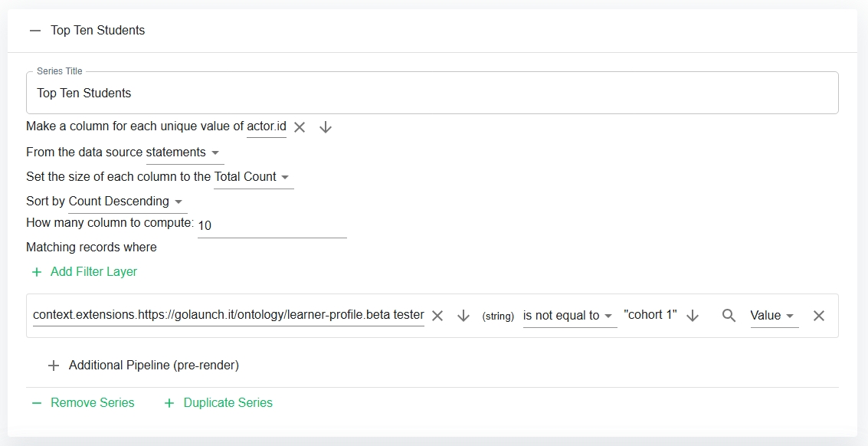Edit the actor.id field text

266,126
